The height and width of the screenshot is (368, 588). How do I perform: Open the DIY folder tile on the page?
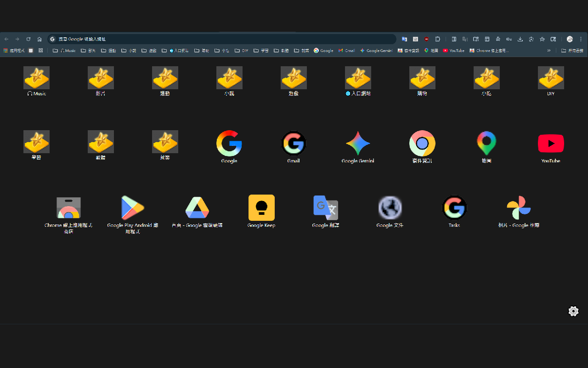point(551,81)
